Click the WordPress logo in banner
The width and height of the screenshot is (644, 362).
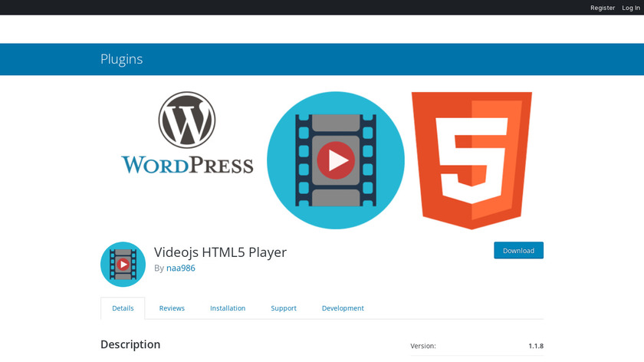click(x=187, y=133)
